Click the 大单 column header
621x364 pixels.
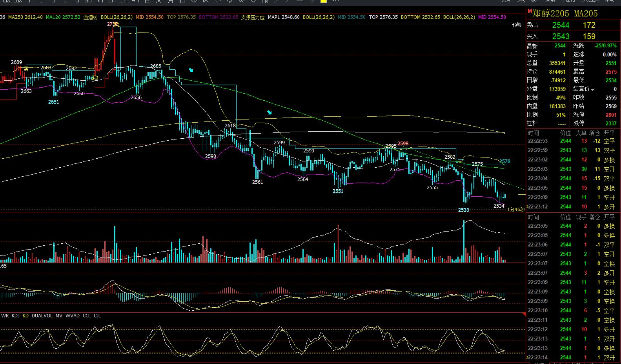(581, 133)
